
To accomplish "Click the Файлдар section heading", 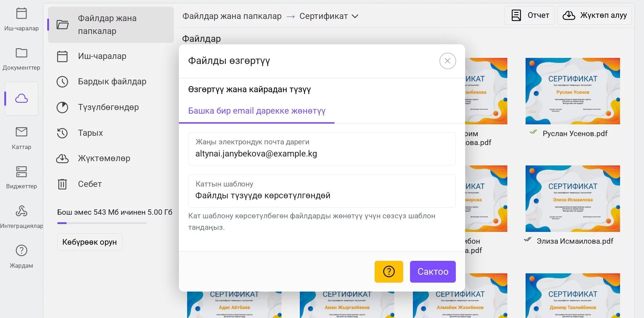I will tap(201, 39).
